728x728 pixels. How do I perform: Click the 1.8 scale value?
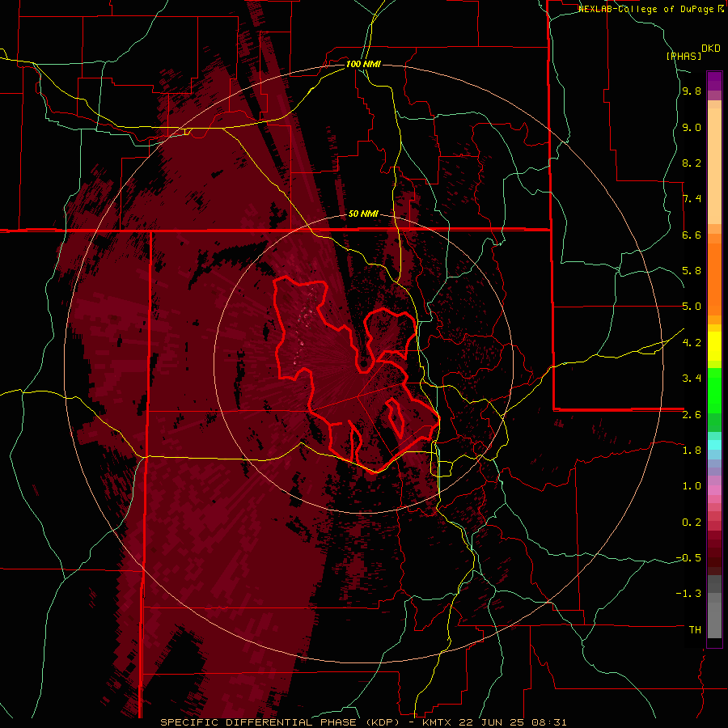click(692, 451)
